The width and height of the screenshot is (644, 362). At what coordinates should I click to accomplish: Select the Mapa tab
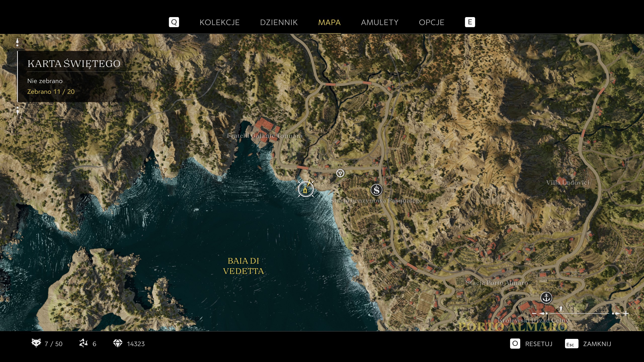pyautogui.click(x=329, y=22)
